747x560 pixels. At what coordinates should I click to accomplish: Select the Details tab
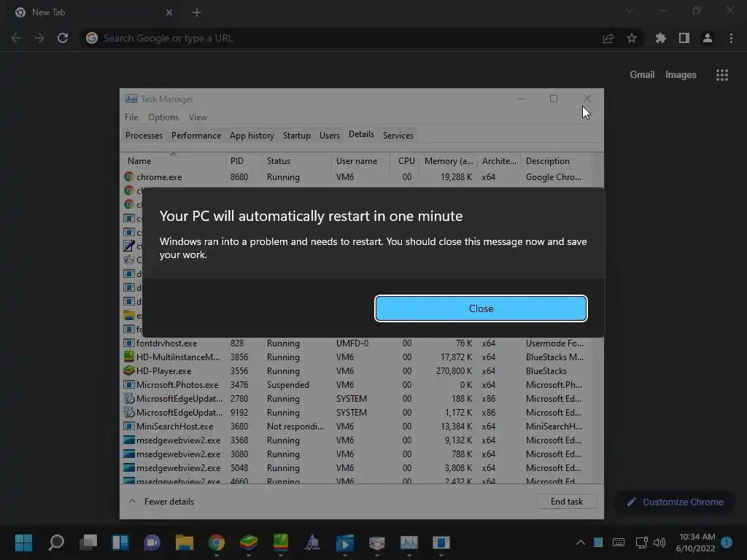[361, 134]
